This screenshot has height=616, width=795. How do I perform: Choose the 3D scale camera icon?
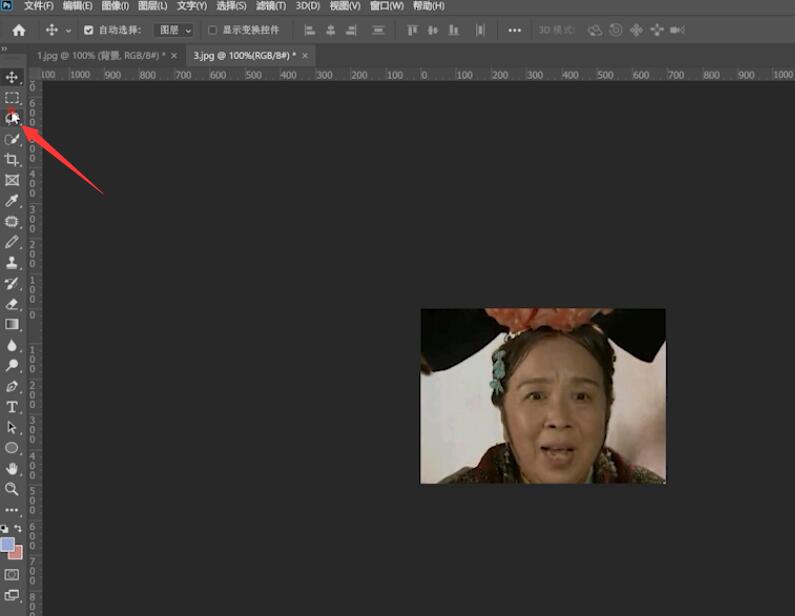[x=677, y=30]
